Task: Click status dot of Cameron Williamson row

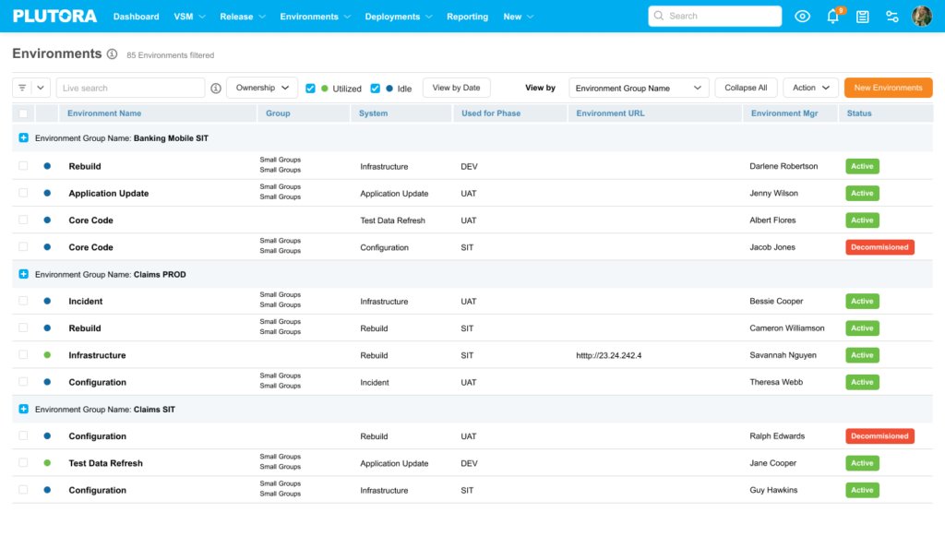Action: coord(47,328)
